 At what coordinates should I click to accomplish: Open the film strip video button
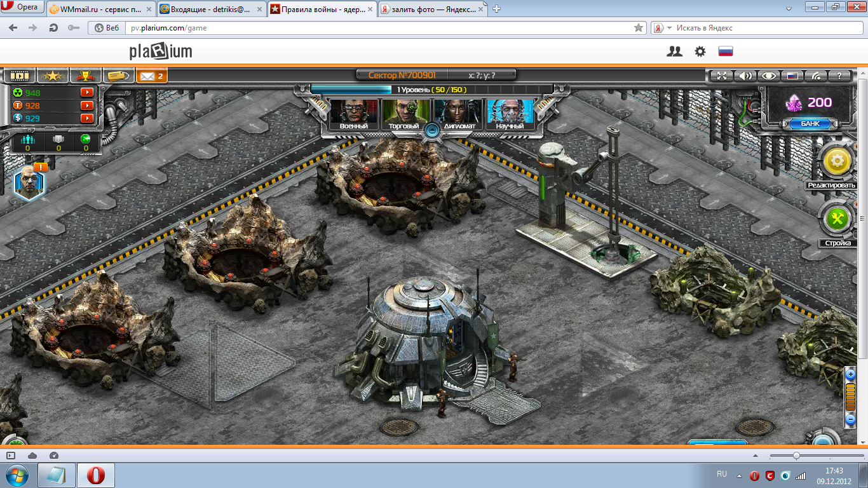[20, 76]
